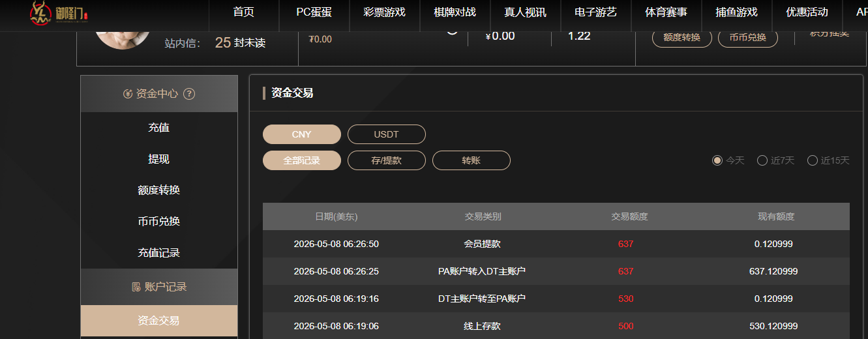Click the user avatar picture
868x339 pixels.
(x=124, y=39)
